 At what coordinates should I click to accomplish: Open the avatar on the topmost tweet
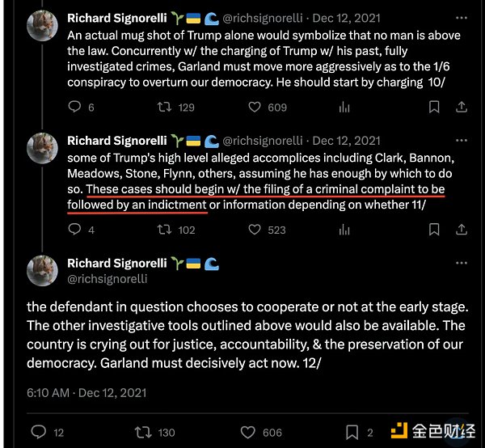[42, 27]
